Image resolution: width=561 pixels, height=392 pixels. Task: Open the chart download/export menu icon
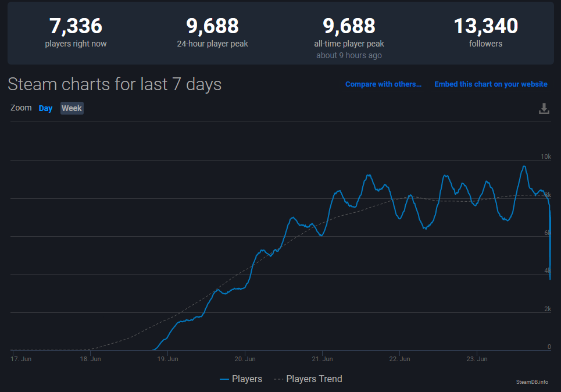tap(544, 109)
